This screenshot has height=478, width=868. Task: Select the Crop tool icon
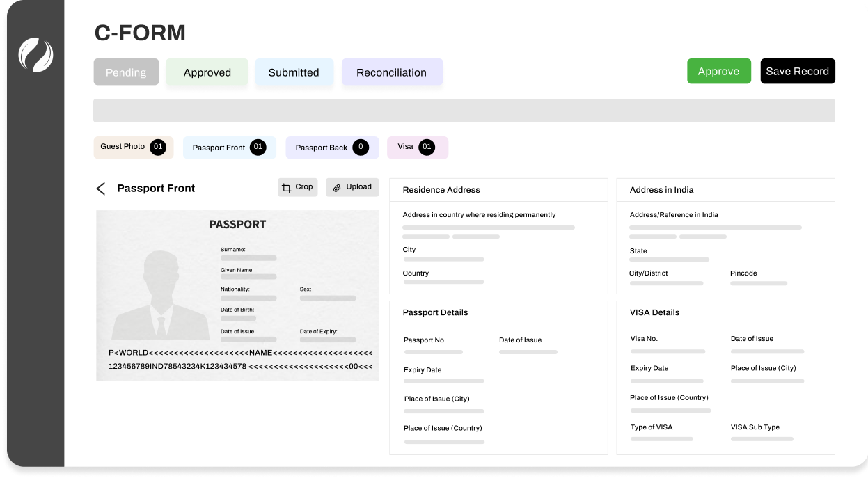coord(288,186)
